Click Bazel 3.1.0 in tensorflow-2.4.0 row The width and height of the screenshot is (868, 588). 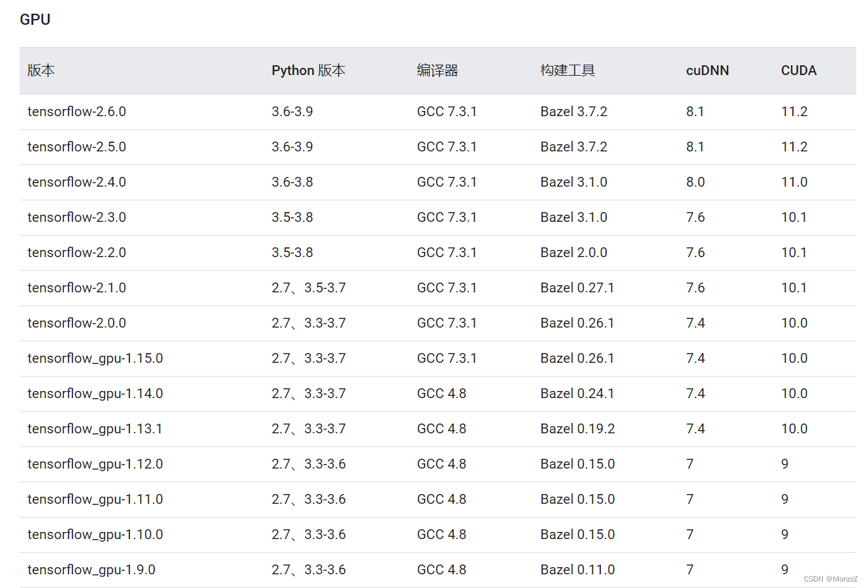[x=574, y=182]
